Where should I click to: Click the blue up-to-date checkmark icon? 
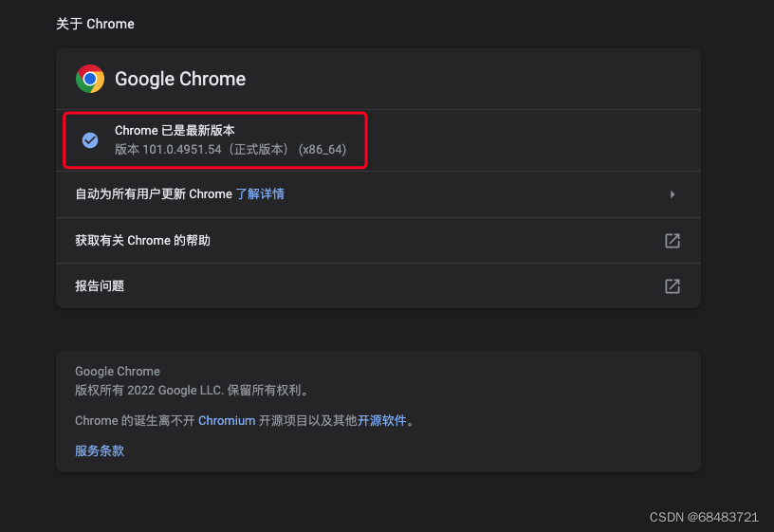[90, 140]
